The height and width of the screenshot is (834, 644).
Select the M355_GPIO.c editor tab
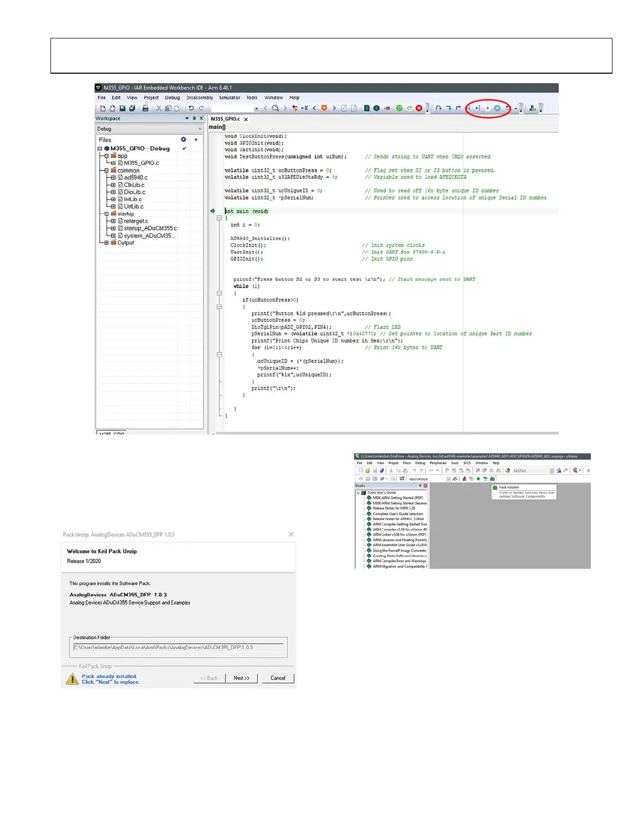click(x=225, y=119)
